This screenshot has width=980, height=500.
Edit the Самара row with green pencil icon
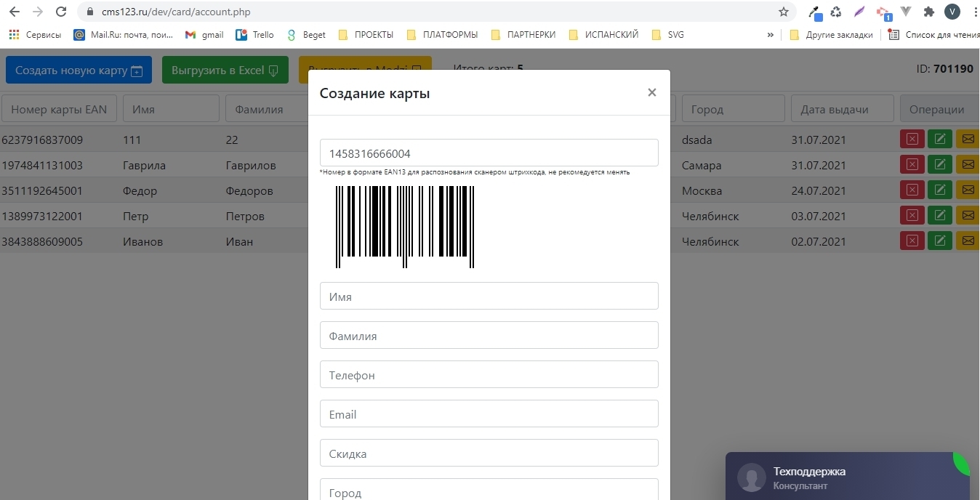pos(939,164)
